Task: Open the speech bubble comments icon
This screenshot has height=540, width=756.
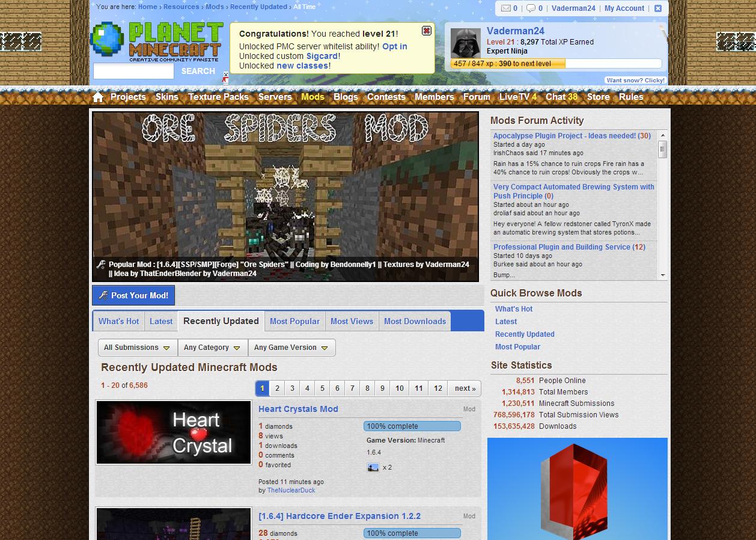Action: [531, 8]
